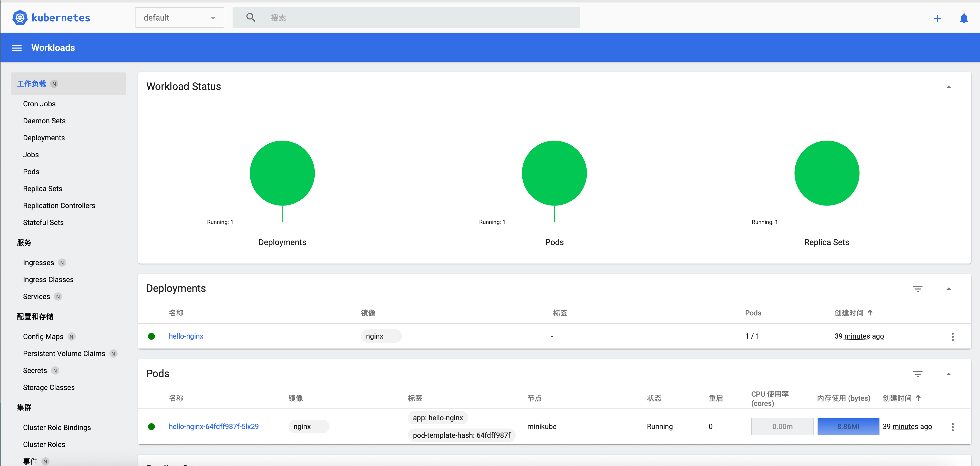Click sort arrow beside Deployments 创建时间
This screenshot has width=980, height=466.
click(x=870, y=313)
